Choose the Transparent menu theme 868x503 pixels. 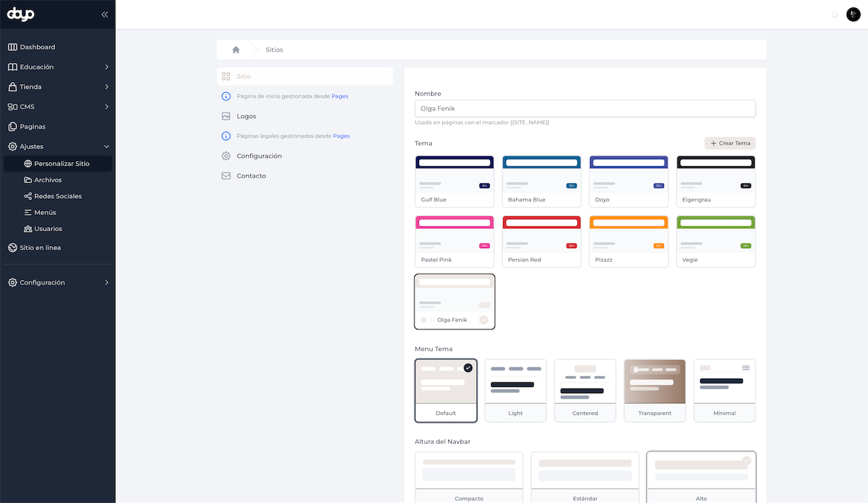click(654, 390)
